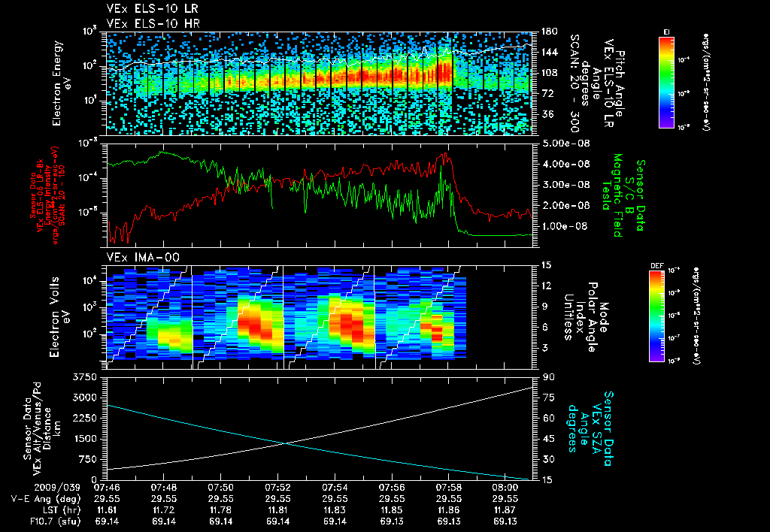Click the LST value 11.81
This screenshot has width=770, height=532.
click(x=278, y=510)
